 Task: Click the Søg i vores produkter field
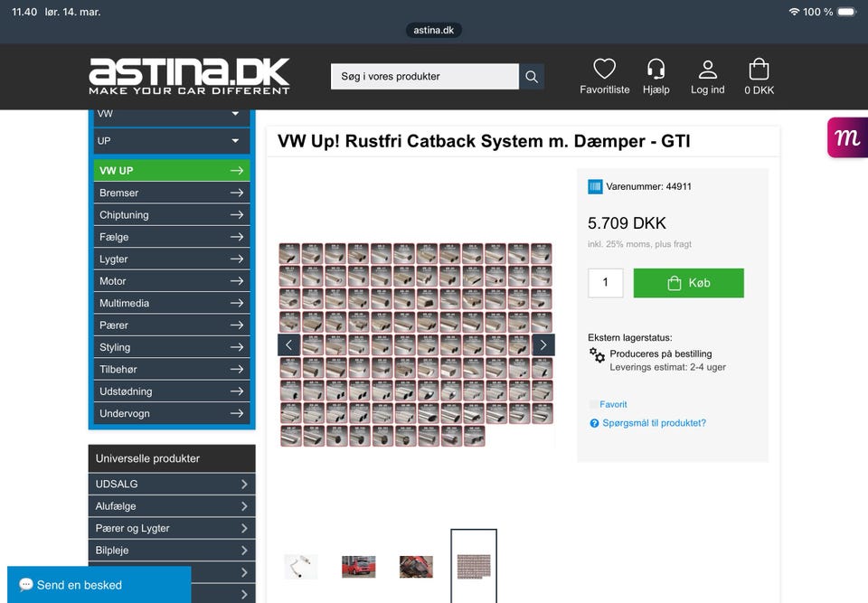click(425, 77)
